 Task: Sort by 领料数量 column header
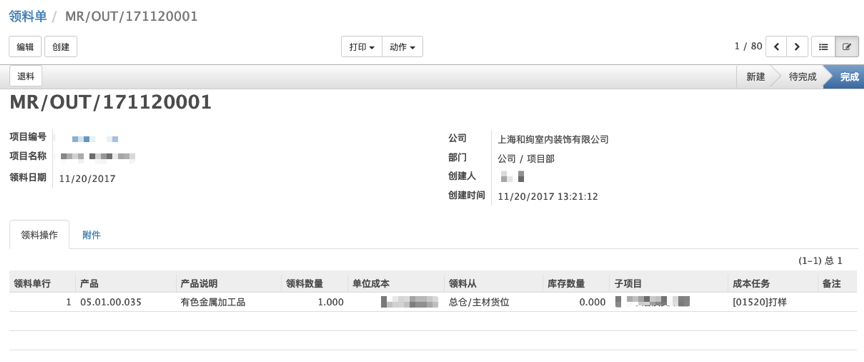click(x=315, y=283)
